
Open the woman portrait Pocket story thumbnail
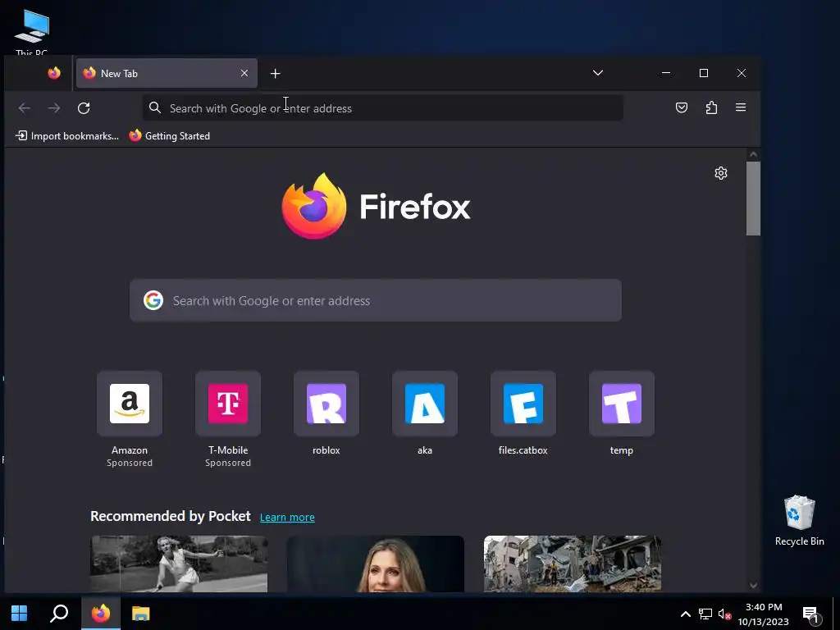coord(376,564)
